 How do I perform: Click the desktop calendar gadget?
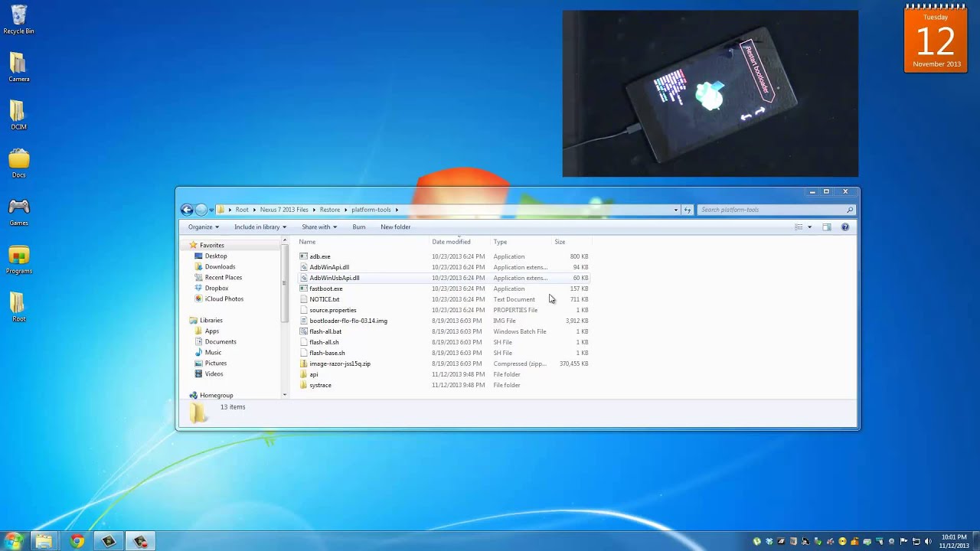click(x=936, y=39)
